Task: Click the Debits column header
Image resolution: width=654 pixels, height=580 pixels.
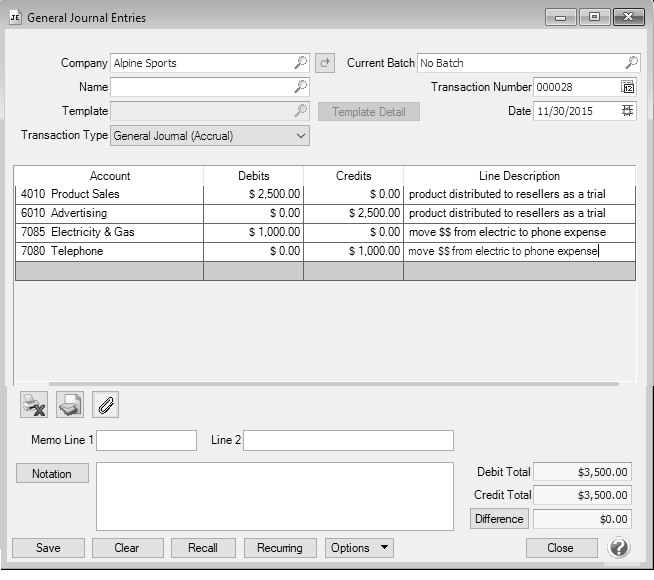Action: pyautogui.click(x=253, y=176)
